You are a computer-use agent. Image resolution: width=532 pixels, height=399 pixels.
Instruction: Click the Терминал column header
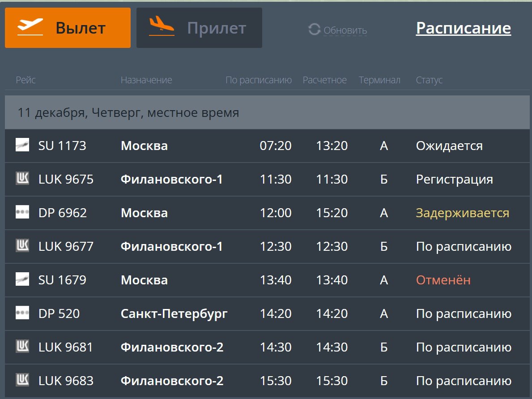379,80
